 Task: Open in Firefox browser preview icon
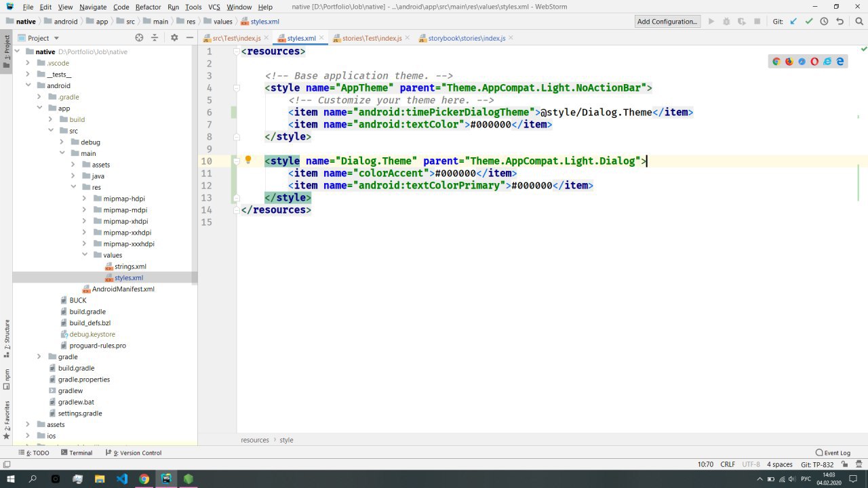789,61
